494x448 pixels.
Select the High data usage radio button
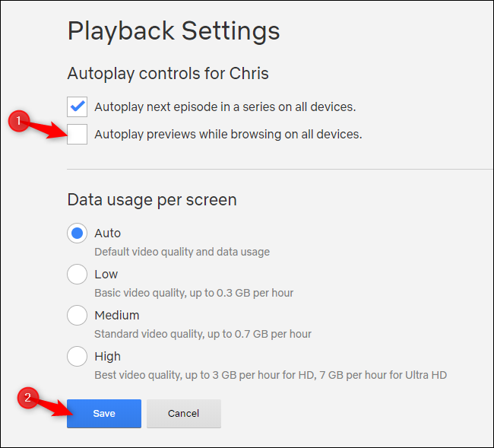pos(78,356)
